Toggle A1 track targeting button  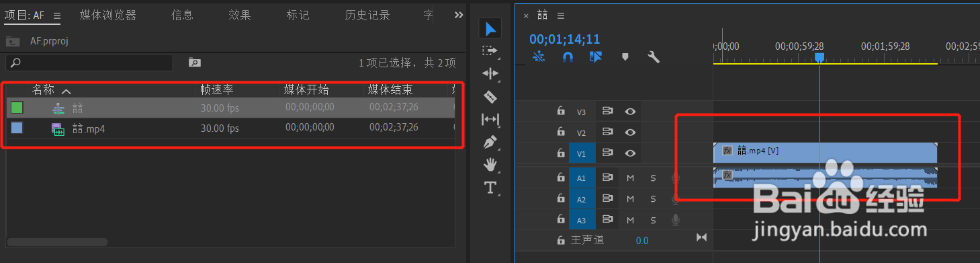pos(582,178)
